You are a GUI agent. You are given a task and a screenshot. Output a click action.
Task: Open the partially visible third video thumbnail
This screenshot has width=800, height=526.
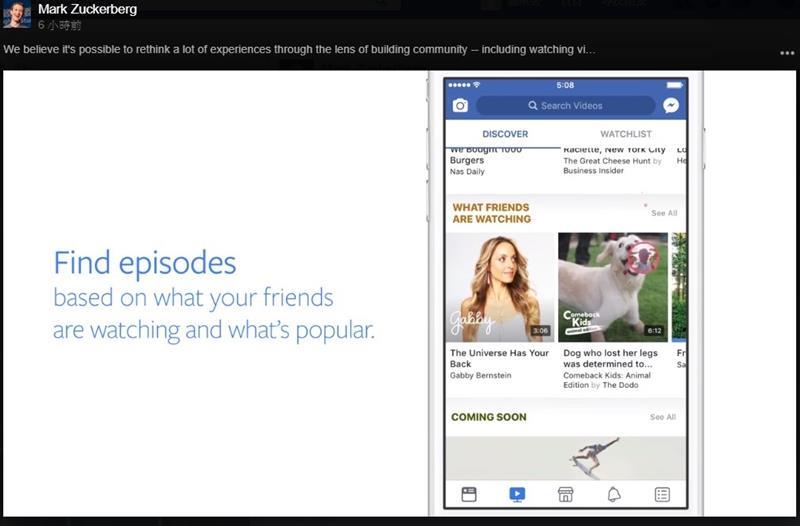point(679,287)
